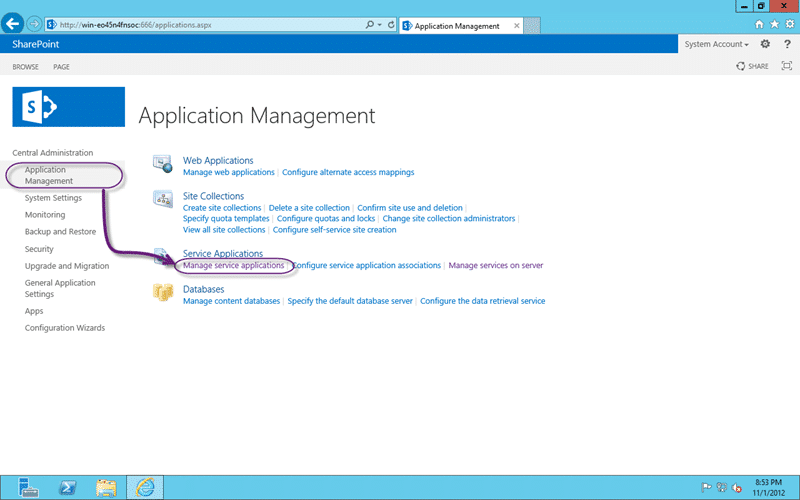Open Central Administration in left navigation

(x=53, y=153)
